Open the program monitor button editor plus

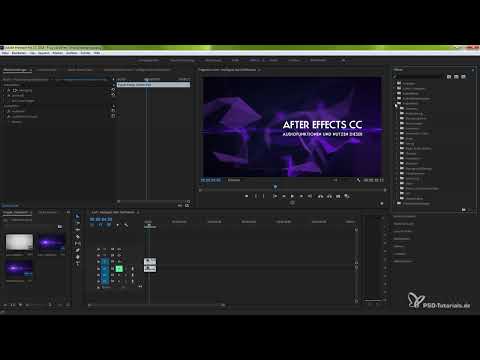382,203
